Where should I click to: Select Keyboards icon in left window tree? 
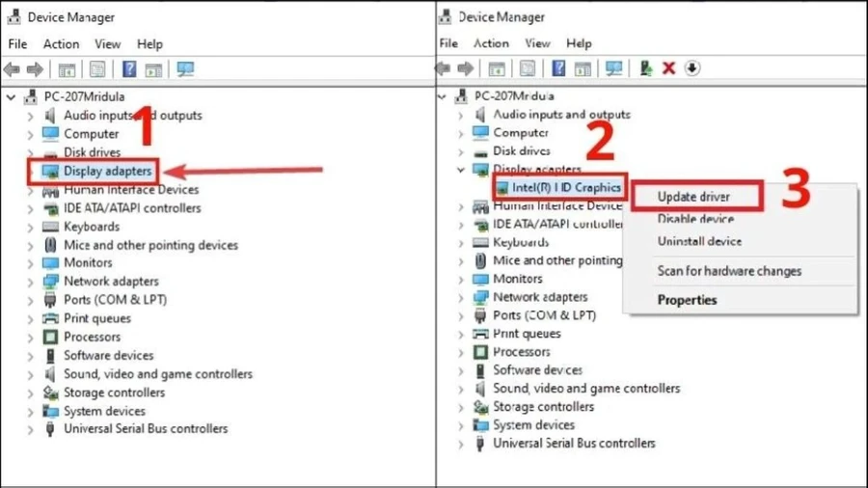(50, 227)
